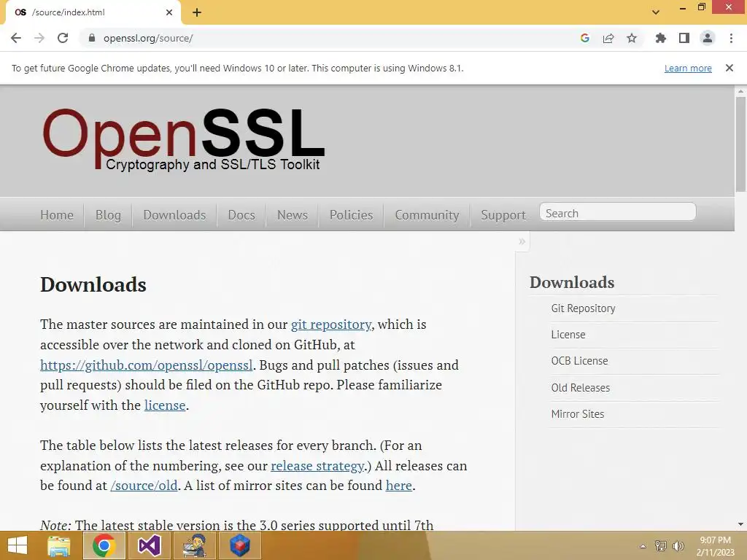Open the Policies navigation item
The height and width of the screenshot is (560, 747).
(351, 215)
